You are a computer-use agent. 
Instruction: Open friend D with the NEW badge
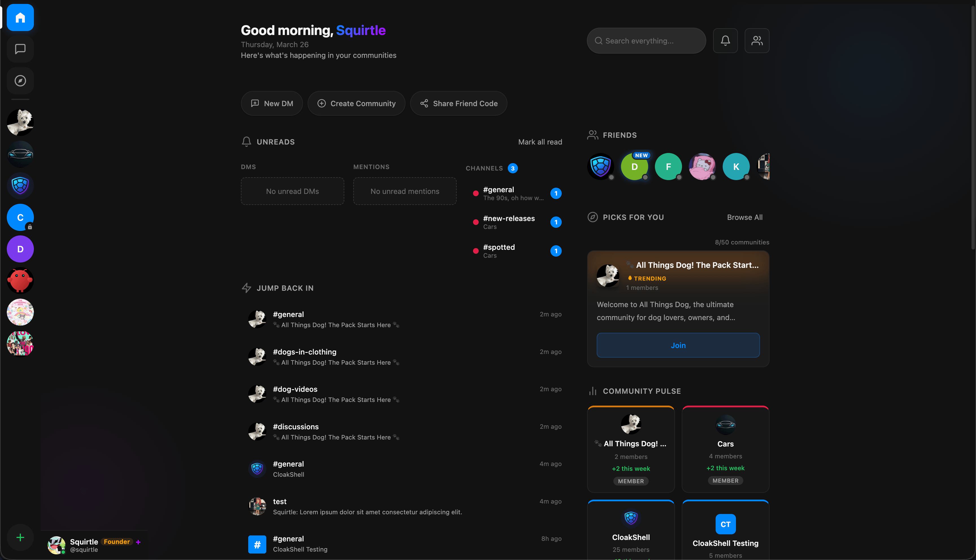pyautogui.click(x=635, y=167)
